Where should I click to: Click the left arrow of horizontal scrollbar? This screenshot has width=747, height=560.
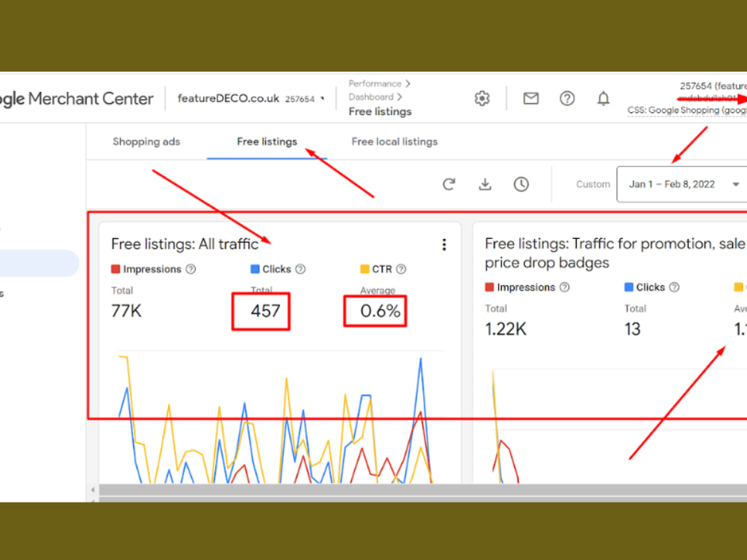[93, 490]
